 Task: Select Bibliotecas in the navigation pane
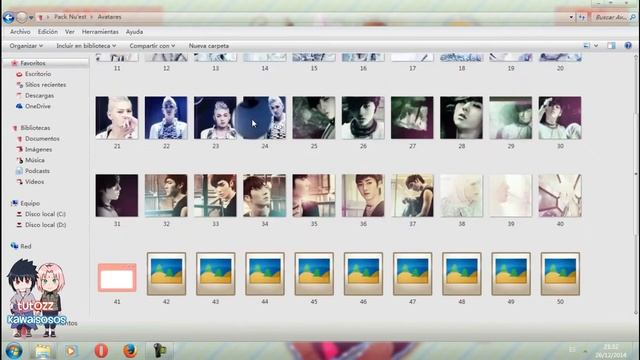click(35, 128)
